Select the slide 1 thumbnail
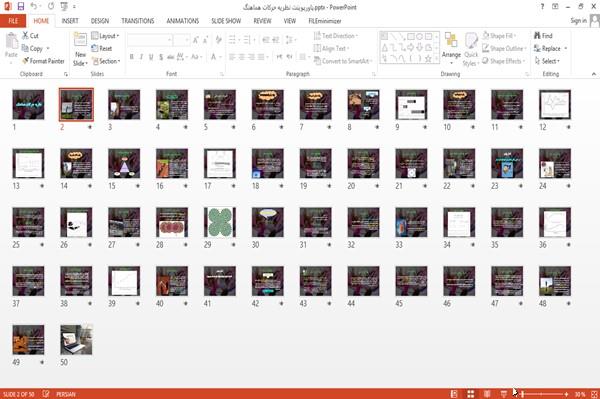Image resolution: width=600 pixels, height=399 pixels. (28, 104)
